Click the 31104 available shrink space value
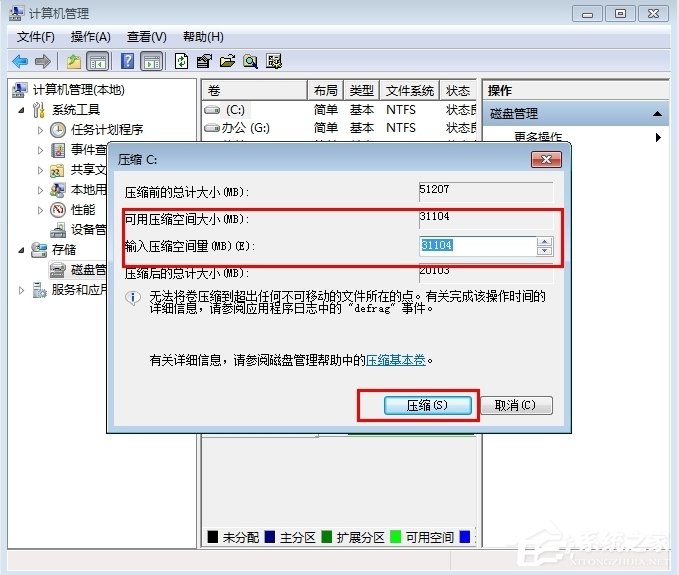The image size is (679, 575). pyautogui.click(x=434, y=216)
